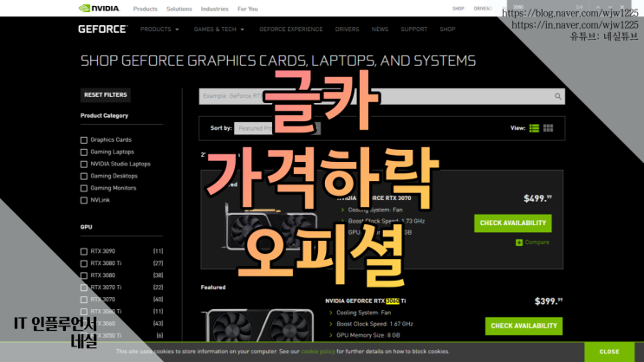Check the NVLink category
The width and height of the screenshot is (644, 362).
click(84, 200)
